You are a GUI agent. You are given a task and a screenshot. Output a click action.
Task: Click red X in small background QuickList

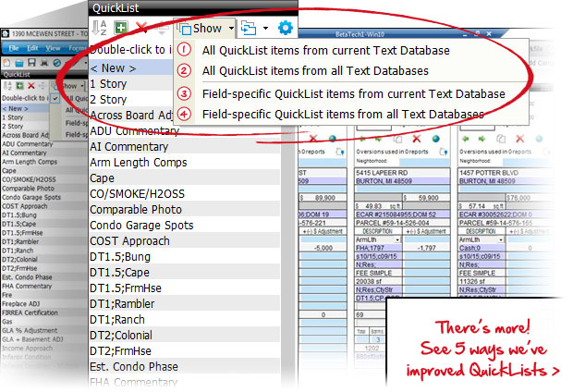pyautogui.click(x=31, y=86)
